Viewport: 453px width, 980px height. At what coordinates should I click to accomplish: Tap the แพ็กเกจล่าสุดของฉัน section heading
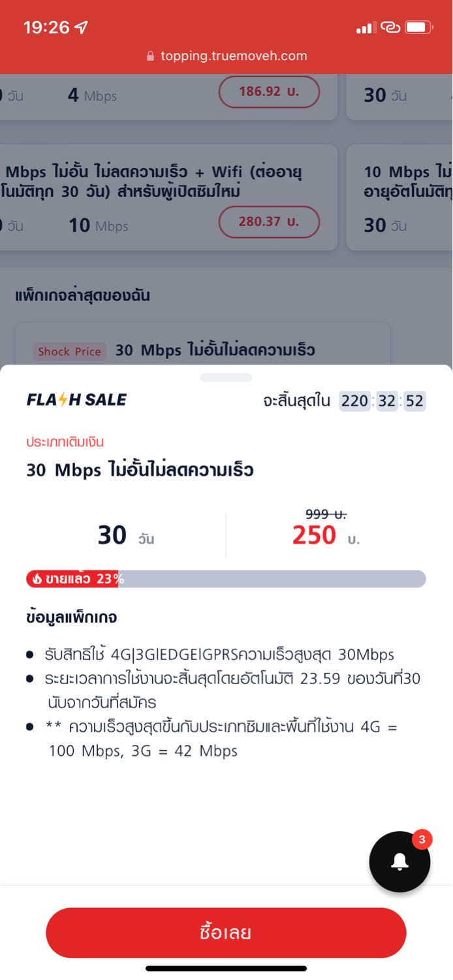click(x=82, y=295)
